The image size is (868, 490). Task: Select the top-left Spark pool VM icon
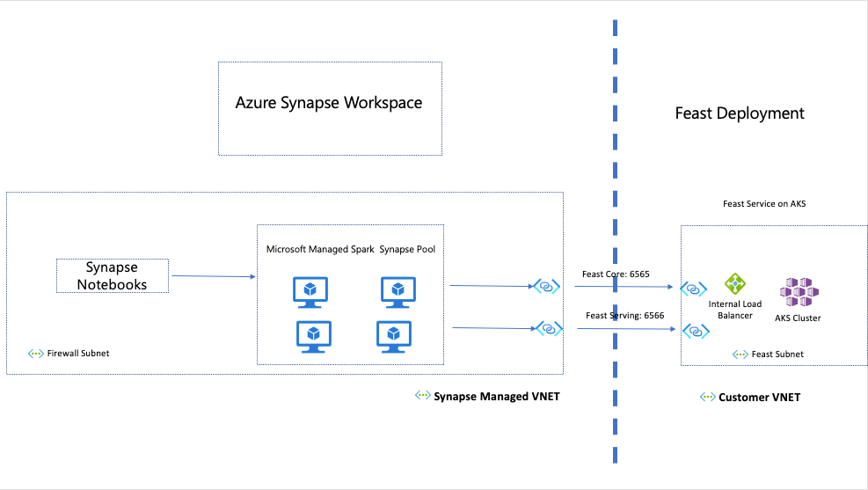310,292
